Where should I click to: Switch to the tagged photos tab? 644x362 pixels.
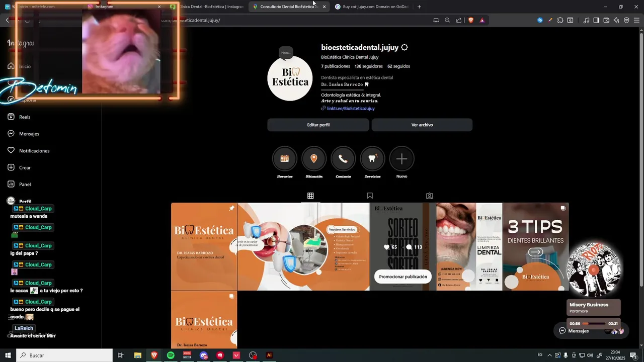[429, 196]
